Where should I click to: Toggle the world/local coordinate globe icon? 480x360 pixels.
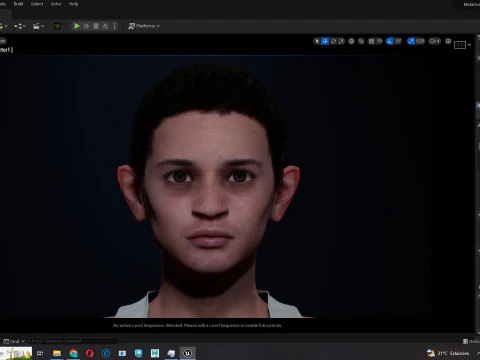(x=351, y=41)
